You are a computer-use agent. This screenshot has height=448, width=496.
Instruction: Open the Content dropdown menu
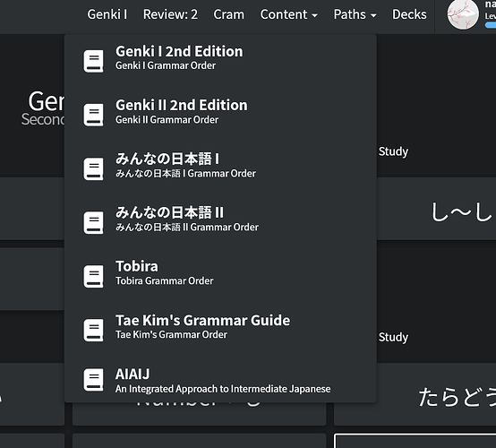(x=289, y=14)
